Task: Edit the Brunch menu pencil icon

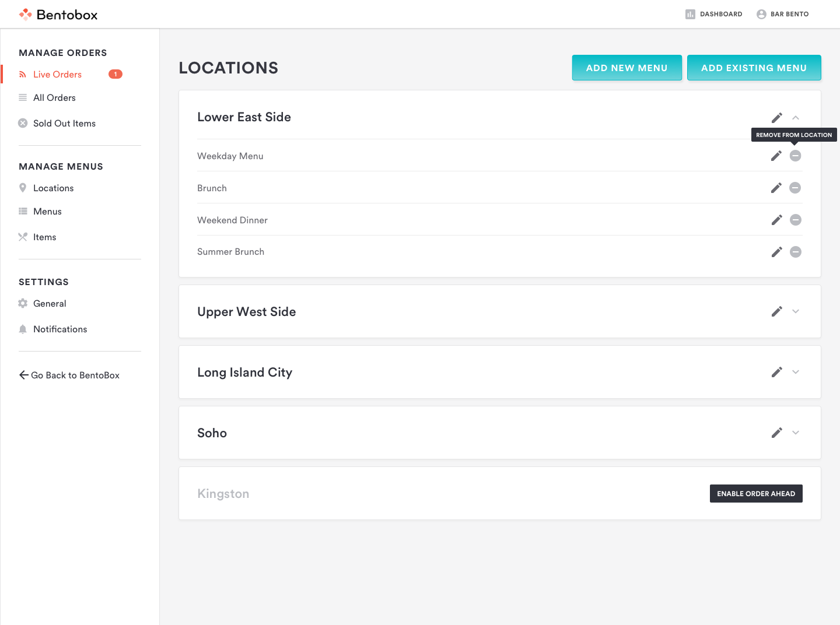Action: click(x=776, y=188)
